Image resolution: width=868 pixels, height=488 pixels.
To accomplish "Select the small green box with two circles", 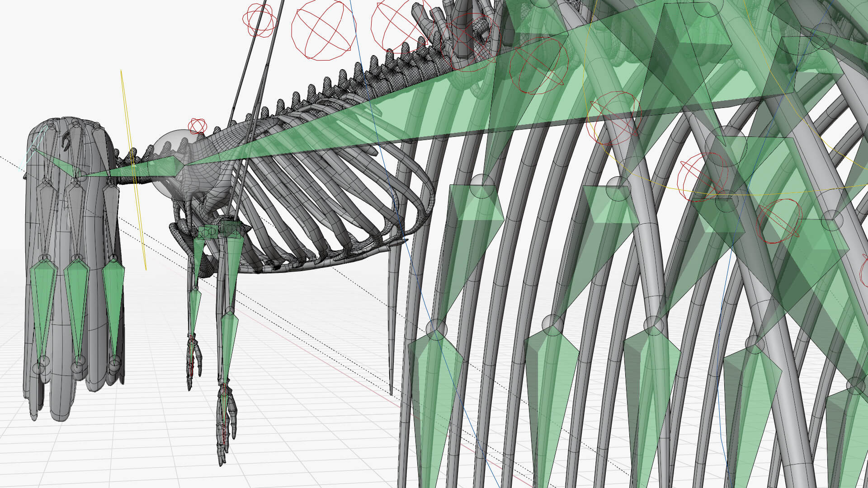I will point(208,233).
